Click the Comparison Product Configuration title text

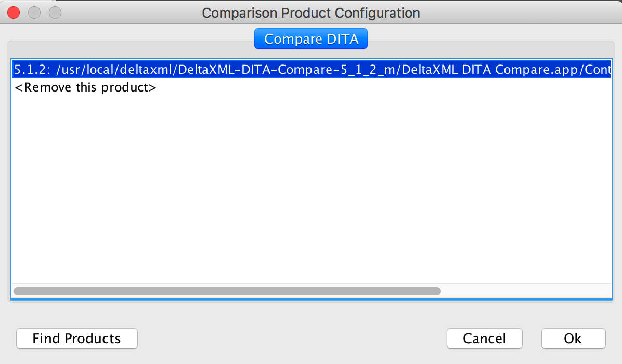click(x=310, y=12)
